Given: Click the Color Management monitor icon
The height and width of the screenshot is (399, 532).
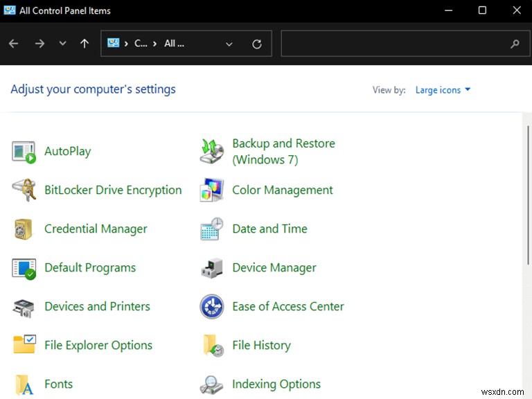Looking at the screenshot, I should pos(212,190).
